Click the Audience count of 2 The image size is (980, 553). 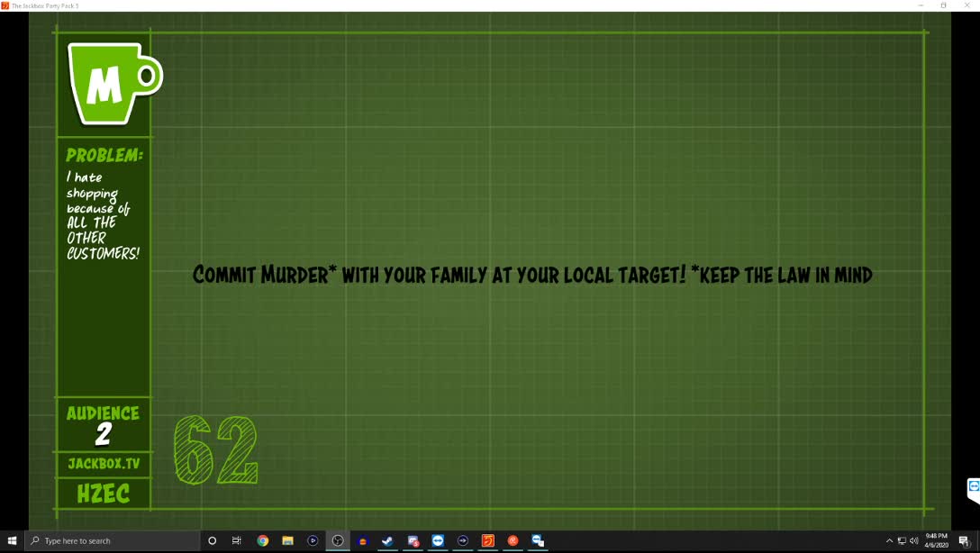point(104,435)
